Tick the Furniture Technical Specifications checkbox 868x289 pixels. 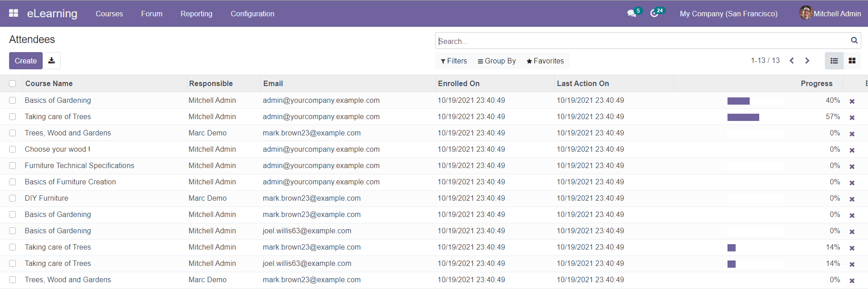pyautogui.click(x=13, y=166)
